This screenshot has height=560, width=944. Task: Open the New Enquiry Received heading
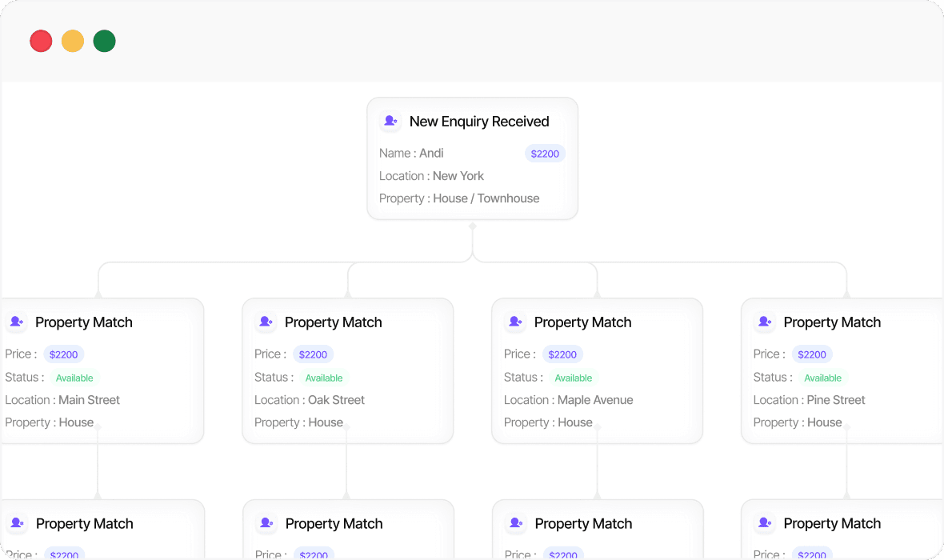coord(479,122)
